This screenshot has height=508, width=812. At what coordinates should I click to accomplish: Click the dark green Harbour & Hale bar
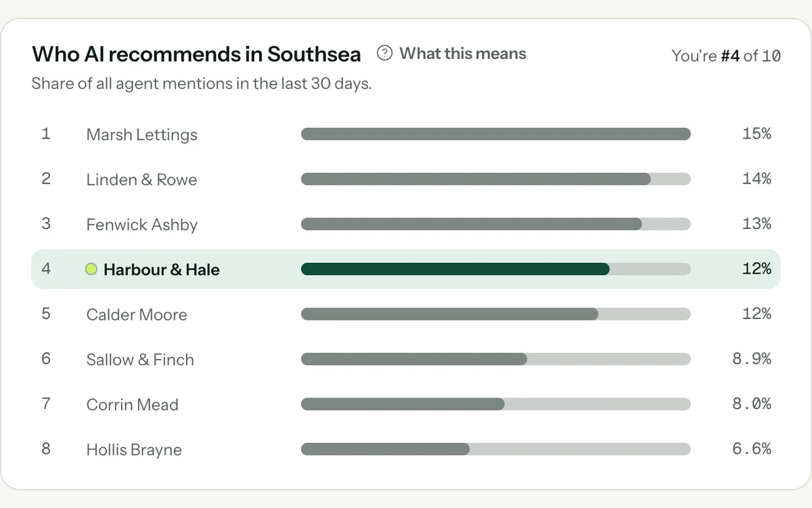[455, 269]
